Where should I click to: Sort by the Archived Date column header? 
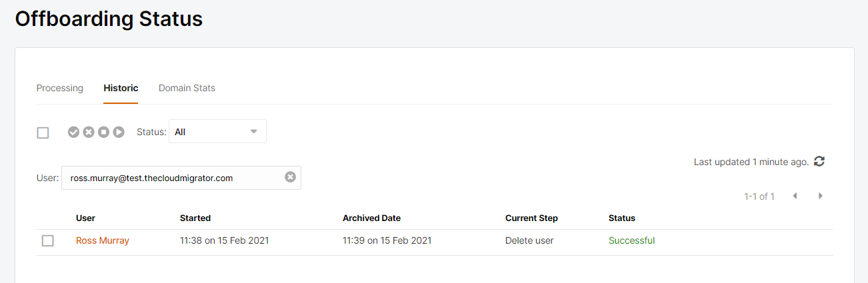pos(372,218)
